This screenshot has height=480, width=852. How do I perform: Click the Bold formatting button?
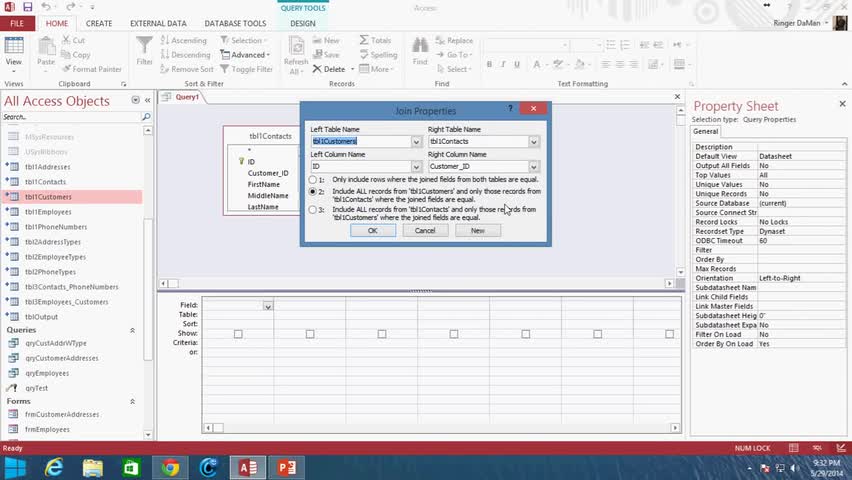click(x=489, y=64)
